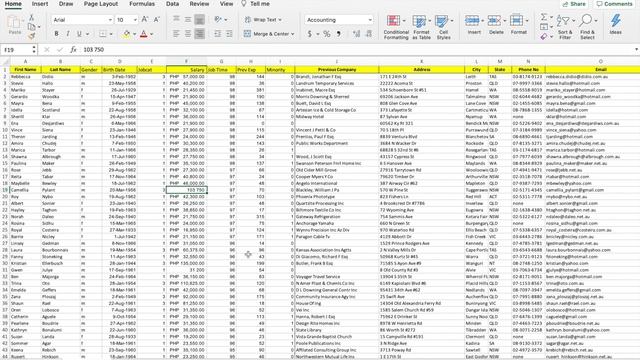Toggle Bold formatting

56,34
